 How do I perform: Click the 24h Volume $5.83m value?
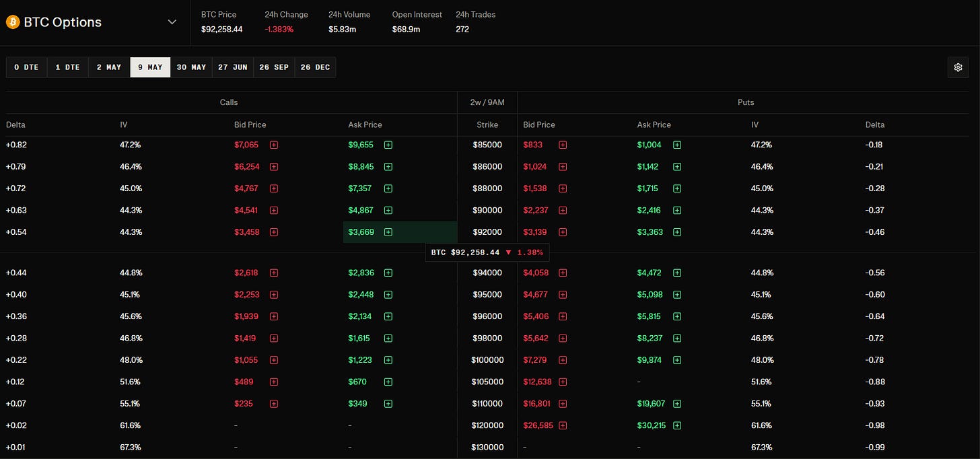pos(344,29)
